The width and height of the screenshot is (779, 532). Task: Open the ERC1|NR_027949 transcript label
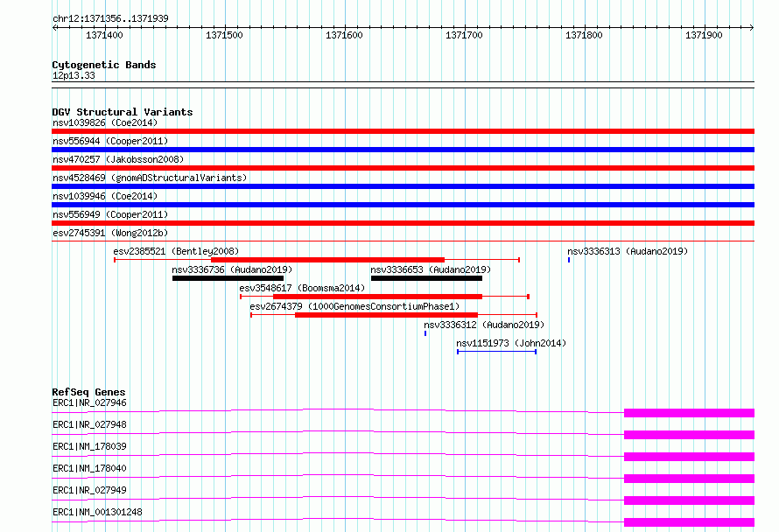89,490
